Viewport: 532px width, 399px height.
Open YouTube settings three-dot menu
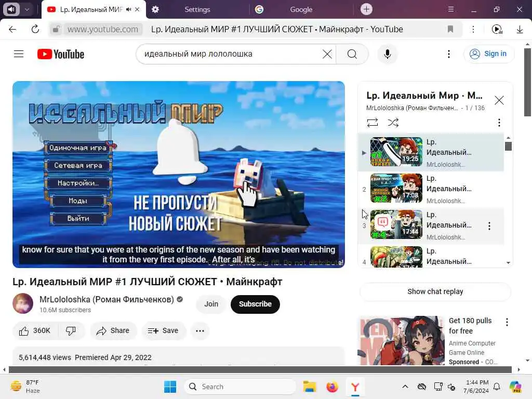448,54
